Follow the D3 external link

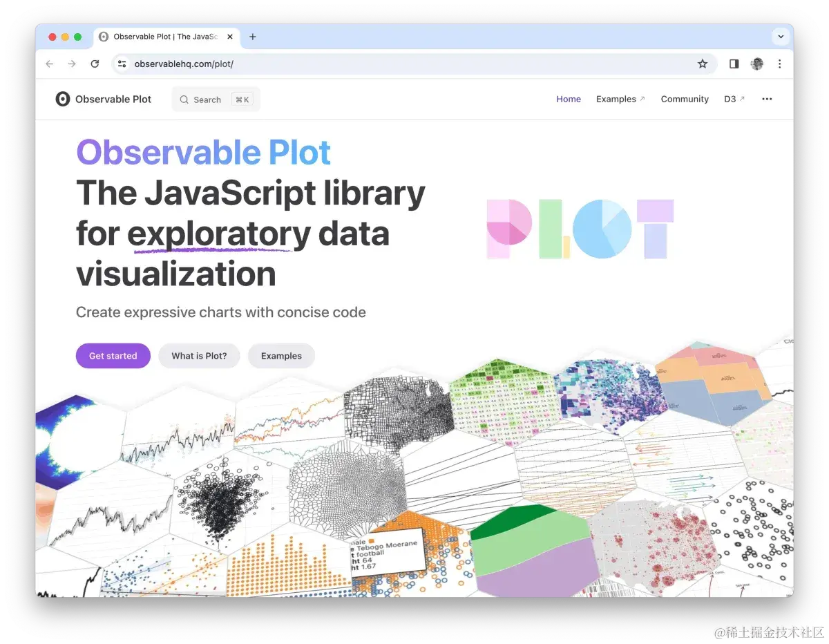(734, 100)
